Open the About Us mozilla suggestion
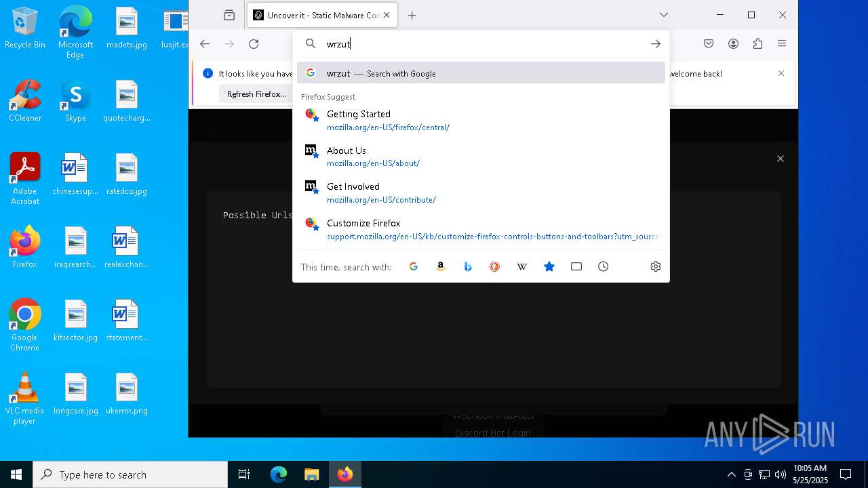 coord(481,157)
